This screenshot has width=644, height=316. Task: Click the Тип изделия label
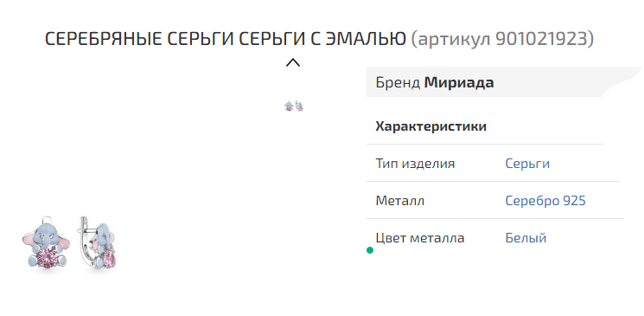415,164
